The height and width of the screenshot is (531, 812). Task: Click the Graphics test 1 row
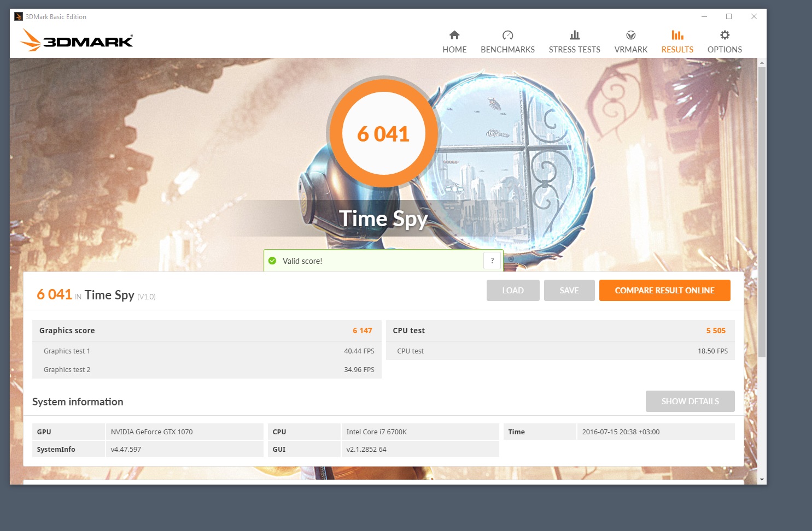(x=207, y=351)
